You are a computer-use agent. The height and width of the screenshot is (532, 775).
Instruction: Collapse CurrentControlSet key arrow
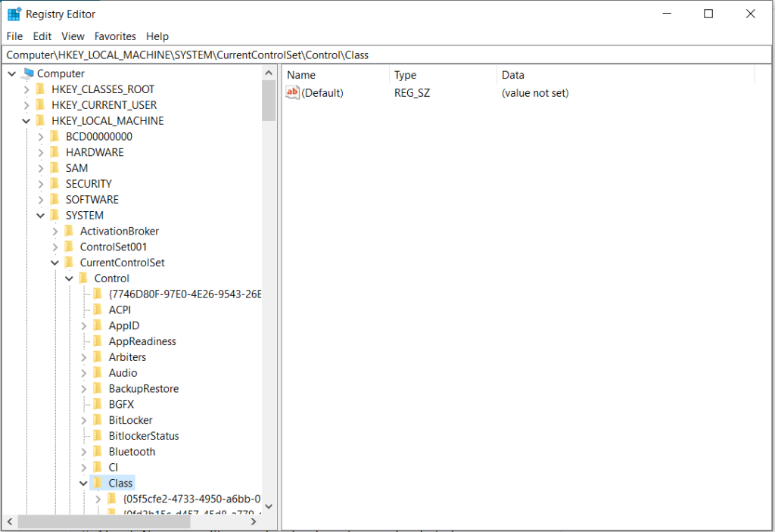click(54, 263)
